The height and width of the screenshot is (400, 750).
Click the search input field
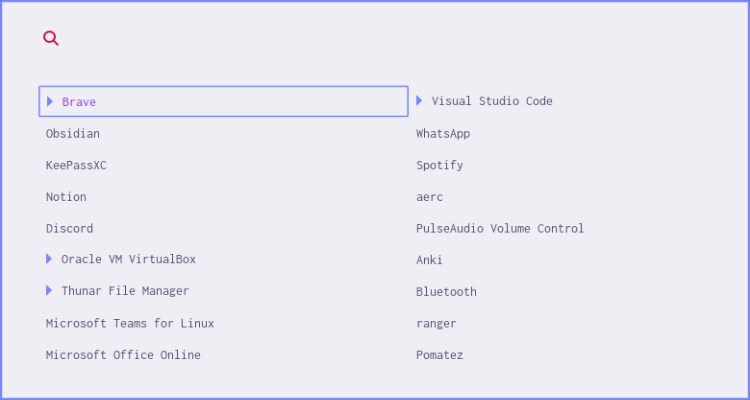380,38
